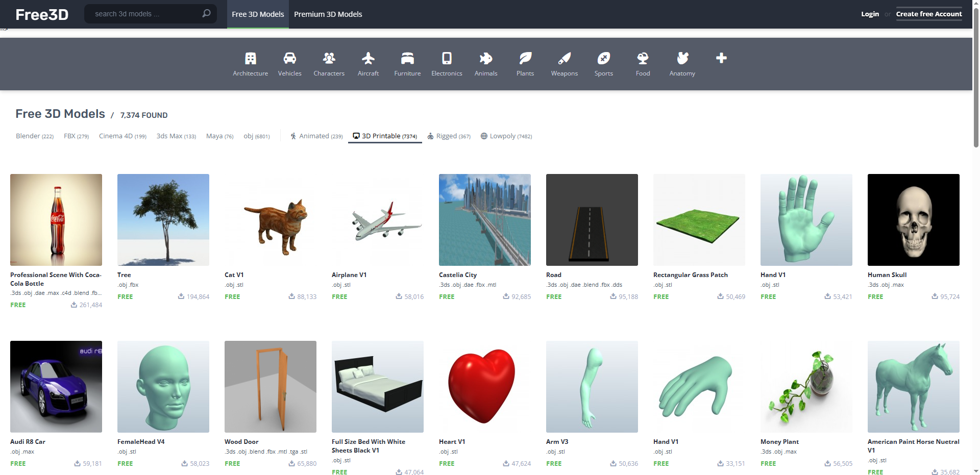Open the Human Skull model thumbnail
Image resolution: width=980 pixels, height=475 pixels.
(x=913, y=220)
